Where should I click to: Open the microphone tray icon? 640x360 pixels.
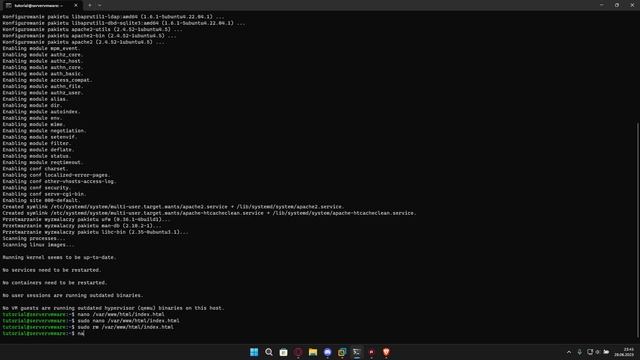point(580,352)
